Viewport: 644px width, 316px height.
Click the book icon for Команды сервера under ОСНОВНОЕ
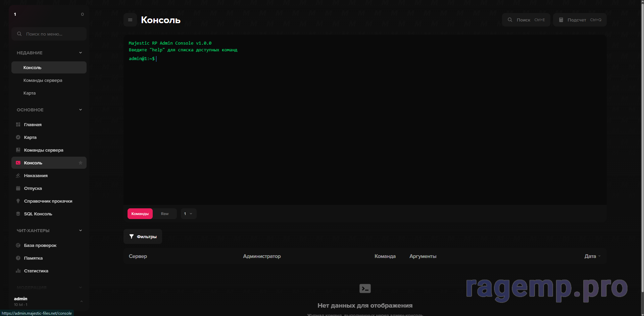(x=18, y=150)
